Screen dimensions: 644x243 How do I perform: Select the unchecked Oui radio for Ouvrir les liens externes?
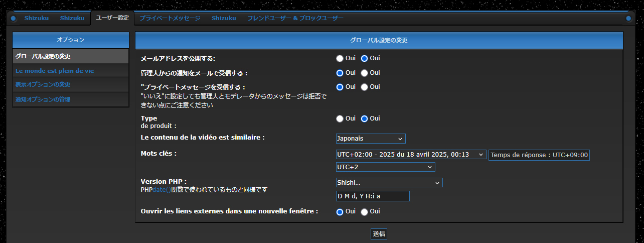365,212
